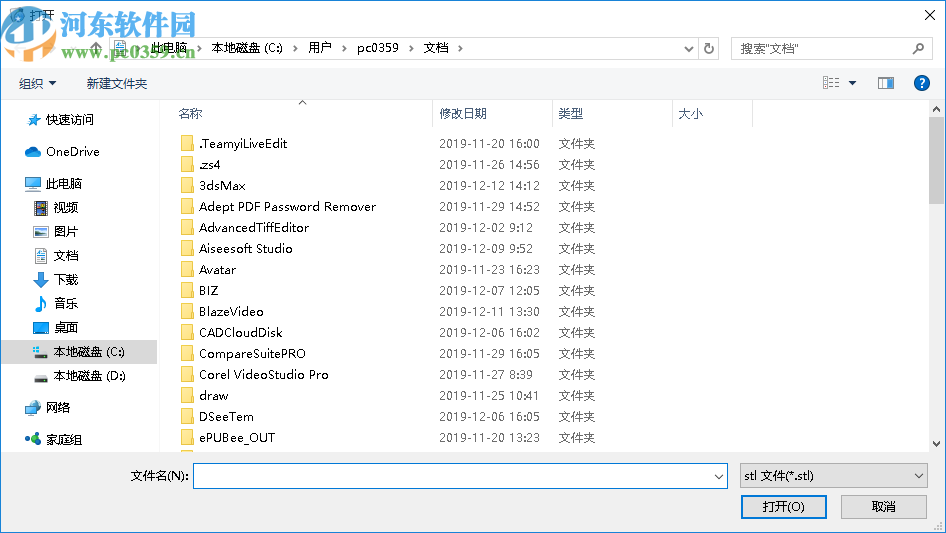This screenshot has width=946, height=533.
Task: Click the .TeamyiLiveEdit folder icon
Action: pyautogui.click(x=188, y=144)
